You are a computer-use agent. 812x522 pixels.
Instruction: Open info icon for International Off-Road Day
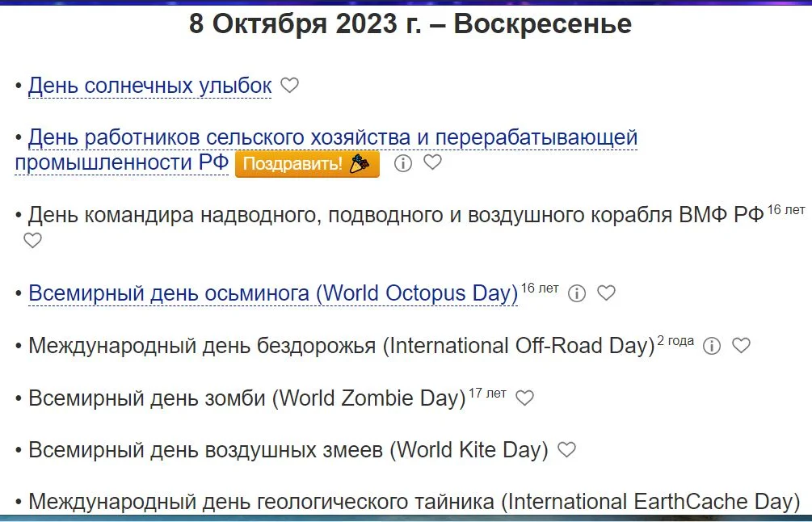[x=710, y=345]
